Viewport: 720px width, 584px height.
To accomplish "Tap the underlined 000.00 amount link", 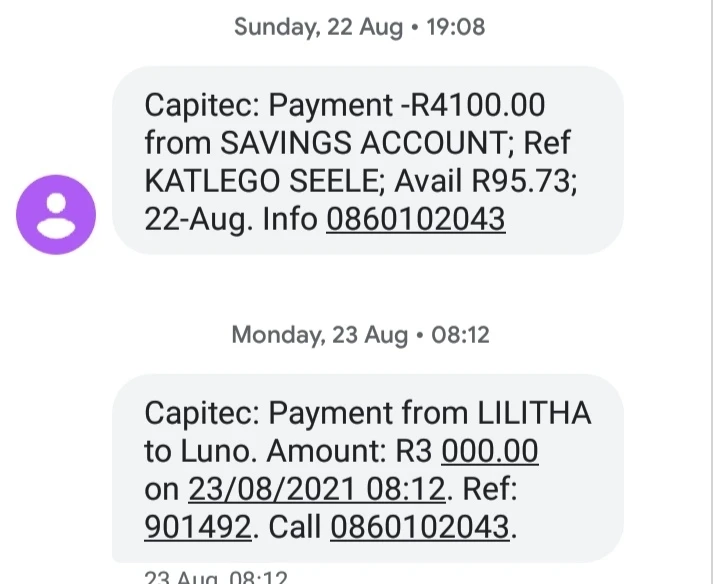I will [489, 451].
